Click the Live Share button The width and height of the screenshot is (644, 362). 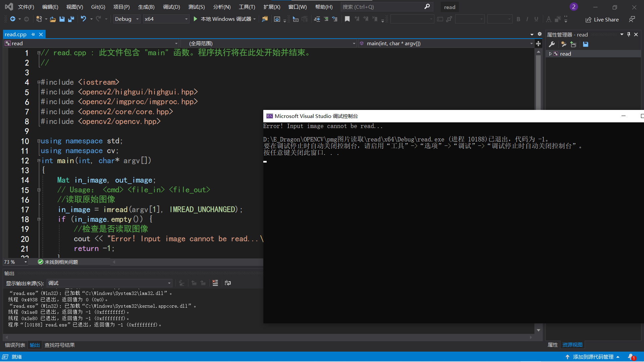click(602, 19)
